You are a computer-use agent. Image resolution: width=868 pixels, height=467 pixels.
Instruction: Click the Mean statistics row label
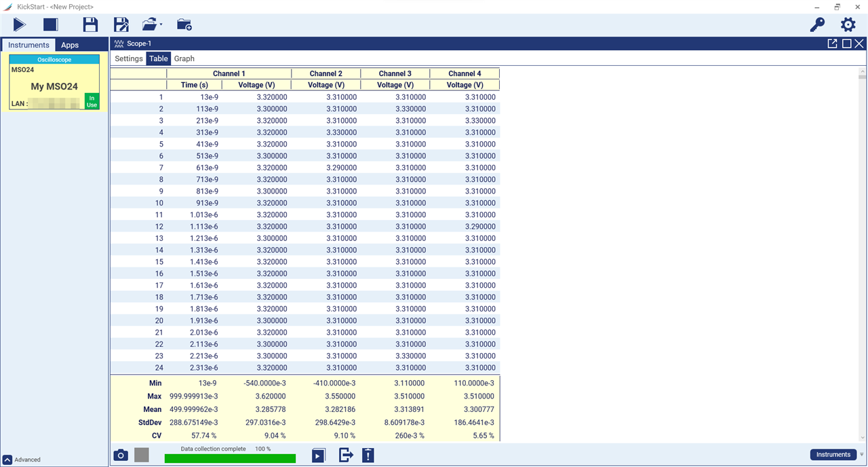[x=153, y=409]
